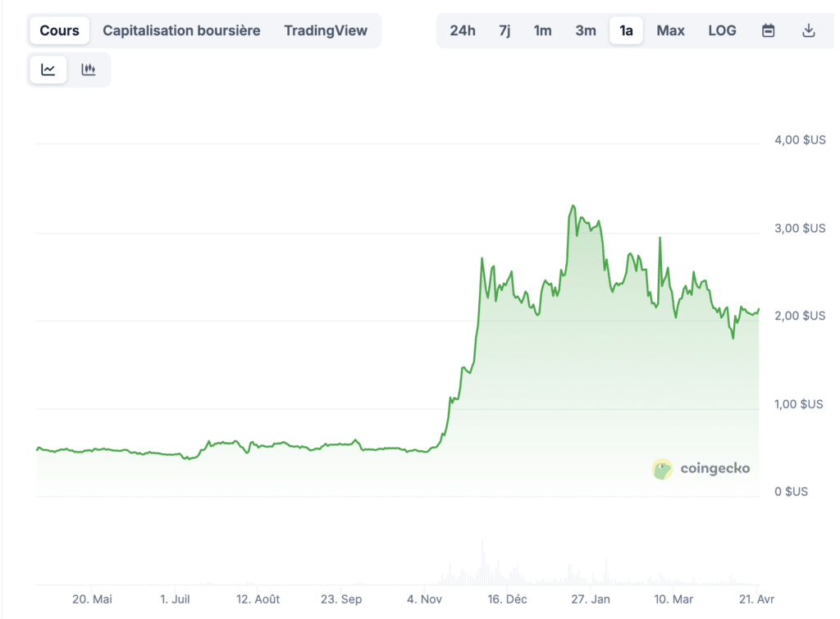The height and width of the screenshot is (619, 840).
Task: Click the 23. Sep date label
Action: pos(341,599)
